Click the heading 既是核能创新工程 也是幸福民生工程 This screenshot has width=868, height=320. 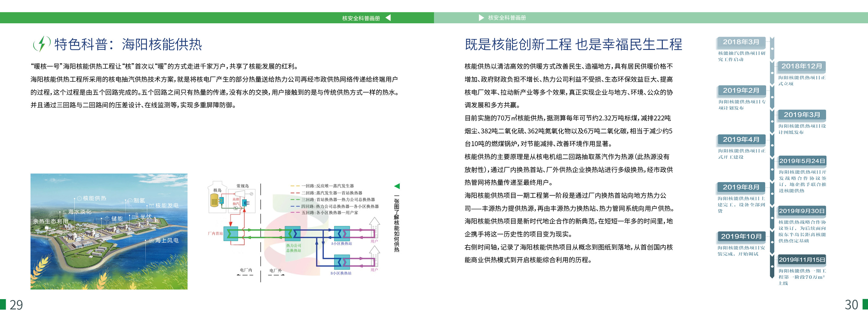pyautogui.click(x=574, y=44)
